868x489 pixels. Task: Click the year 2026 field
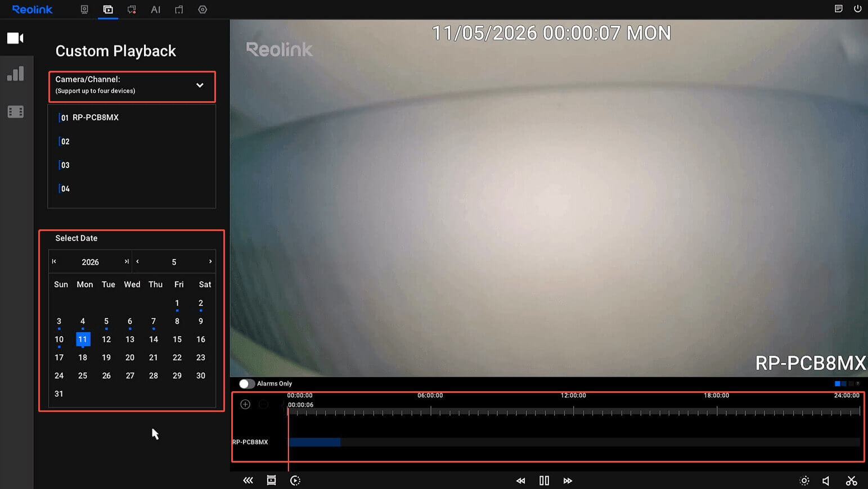click(x=90, y=262)
